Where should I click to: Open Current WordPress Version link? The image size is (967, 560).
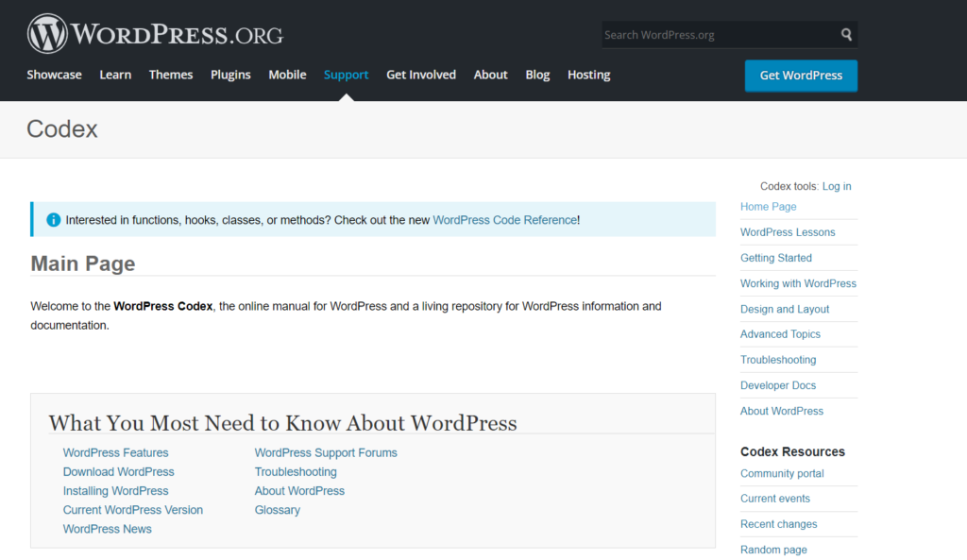point(132,510)
